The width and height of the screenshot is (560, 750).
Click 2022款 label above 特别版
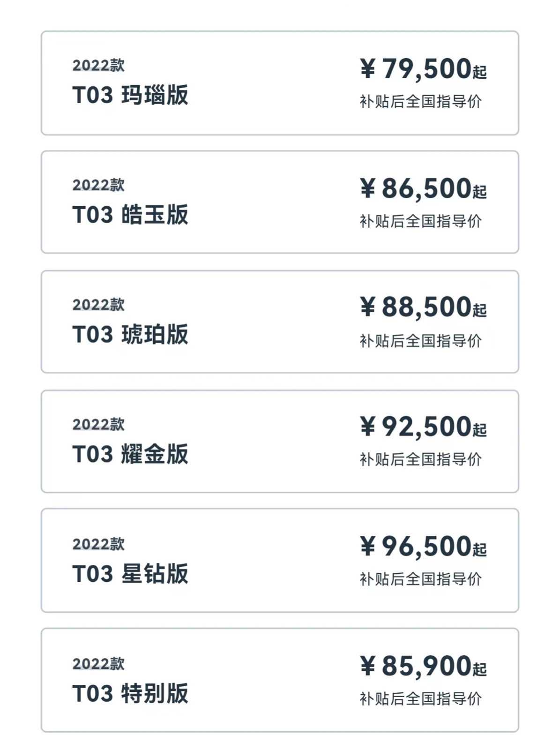[98, 664]
